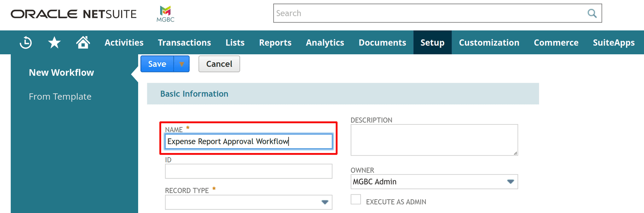This screenshot has width=644, height=213.
Task: Click the search magnifier icon
Action: coord(592,13)
